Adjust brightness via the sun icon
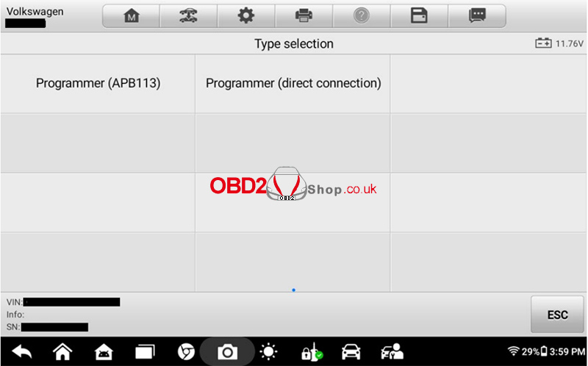Screen dimensions: 588x366 pyautogui.click(x=268, y=352)
